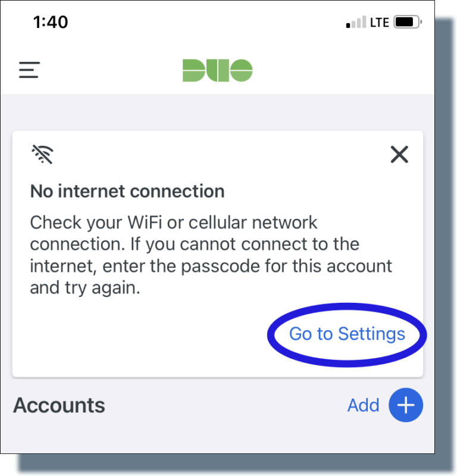
Task: Tap the 1:40 clock in status bar
Action: coord(51,22)
